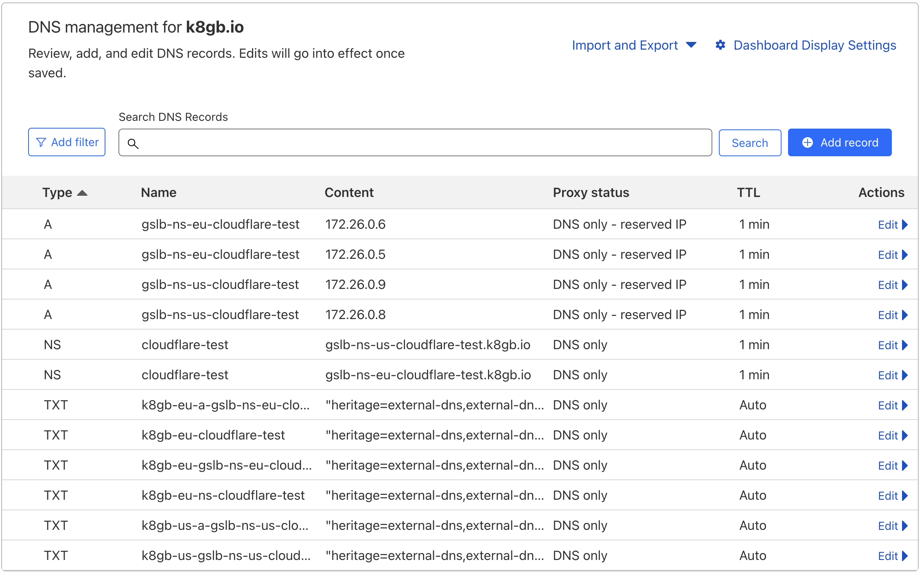Image resolution: width=924 pixels, height=573 pixels.
Task: Click the Edit chevron for NS cloudflare-test record
Action: coord(905,345)
